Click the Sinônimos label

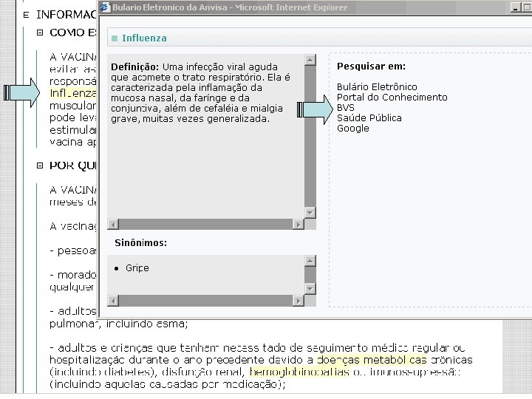click(141, 243)
